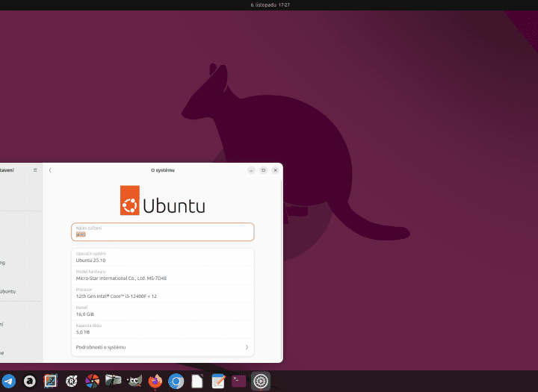Select the 12th Gen Intel Core processor text
The height and width of the screenshot is (392, 538).
point(116,296)
